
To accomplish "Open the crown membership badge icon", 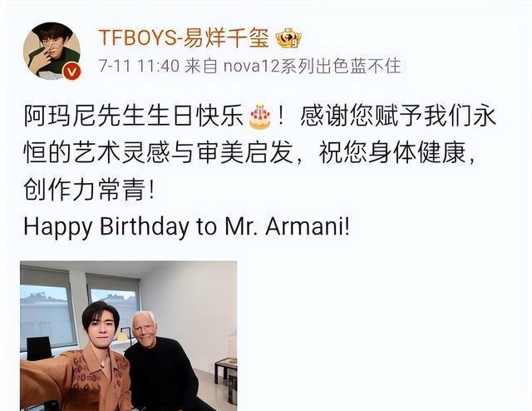I will pos(288,37).
